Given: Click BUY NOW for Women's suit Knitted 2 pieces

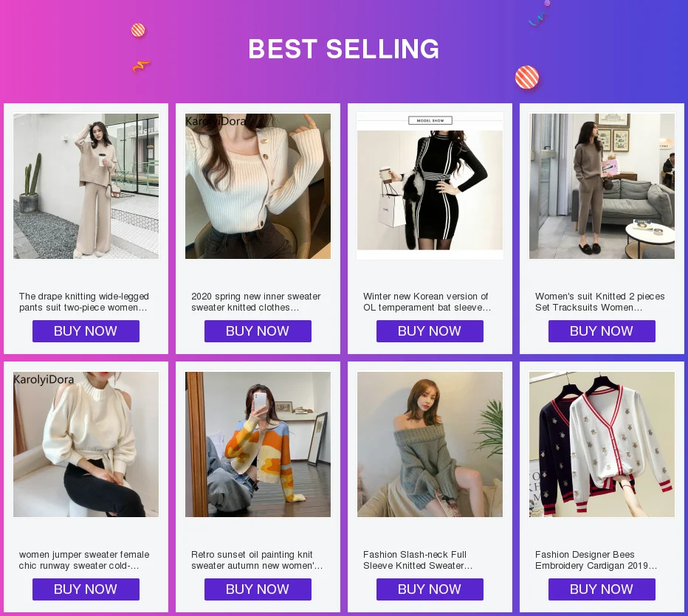Looking at the screenshot, I should pyautogui.click(x=602, y=331).
